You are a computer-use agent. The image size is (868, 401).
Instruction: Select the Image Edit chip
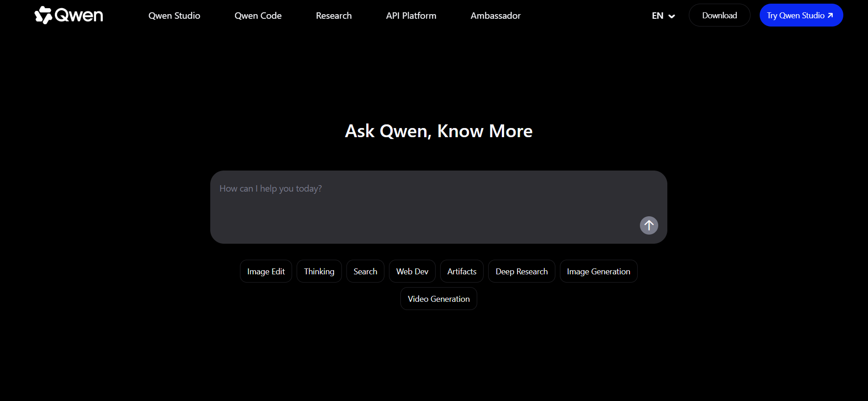(266, 271)
